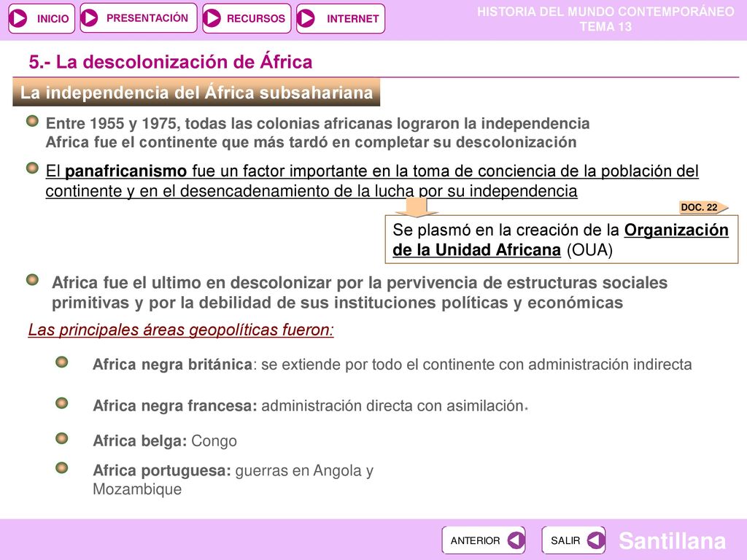Click the section title La independencia del África subsahariana
This screenshot has width=747, height=560.
(x=196, y=93)
